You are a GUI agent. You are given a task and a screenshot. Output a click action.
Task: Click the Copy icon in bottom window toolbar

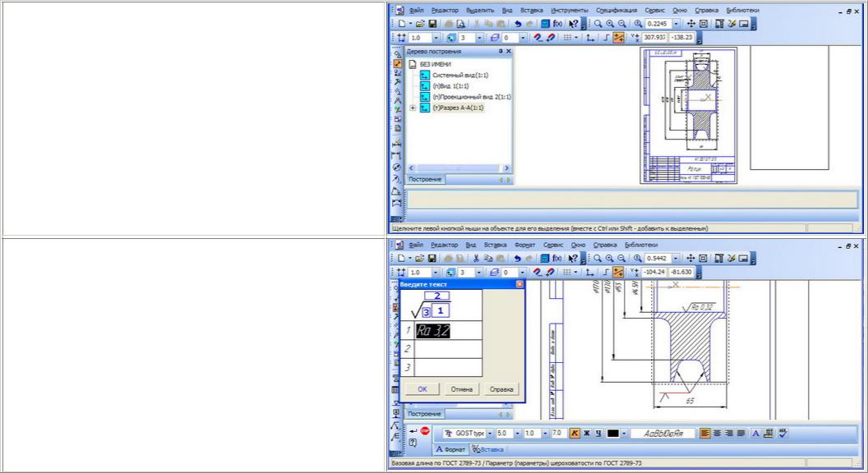[487, 259]
